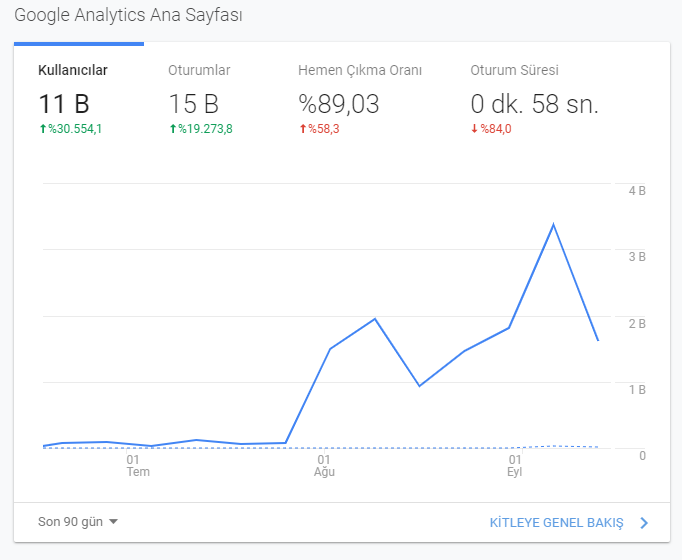Screen dimensions: 682x560
Task: Click the 01 Tem axis label
Action: tap(138, 466)
